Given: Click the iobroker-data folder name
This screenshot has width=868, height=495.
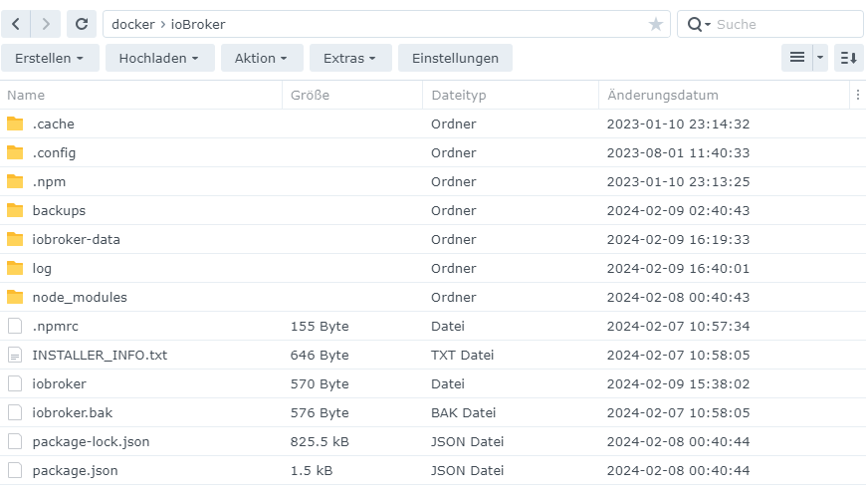Looking at the screenshot, I should pos(76,239).
